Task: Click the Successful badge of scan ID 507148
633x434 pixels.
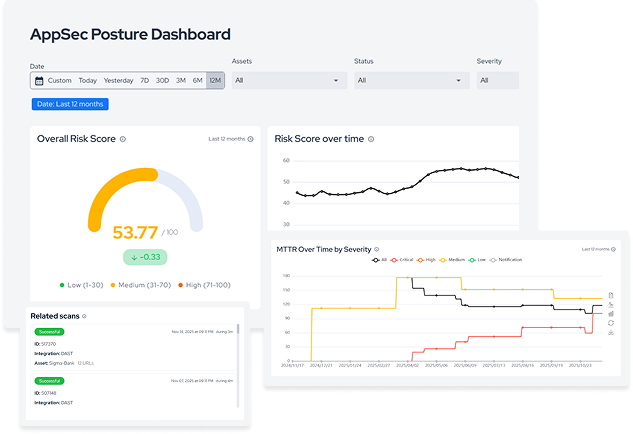Action: click(x=49, y=381)
